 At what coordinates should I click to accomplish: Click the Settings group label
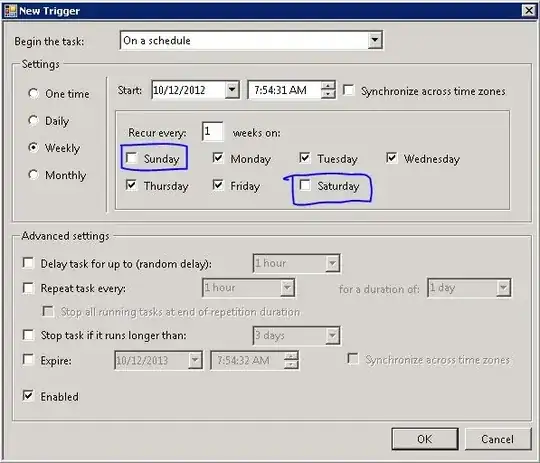pyautogui.click(x=41, y=64)
